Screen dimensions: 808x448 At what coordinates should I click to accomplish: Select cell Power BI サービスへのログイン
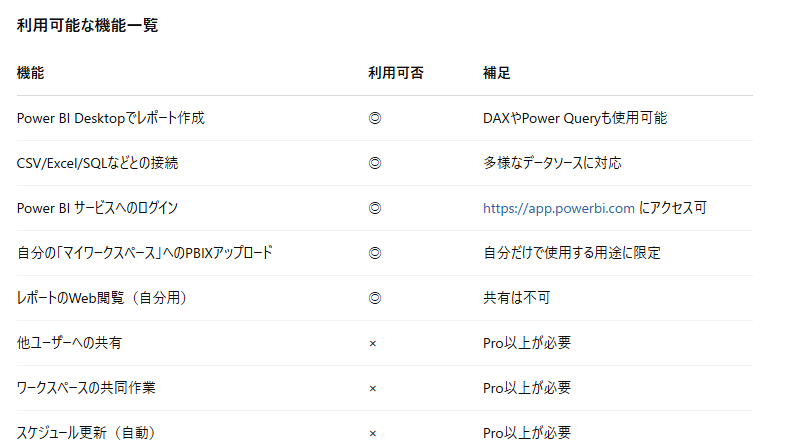pos(97,208)
